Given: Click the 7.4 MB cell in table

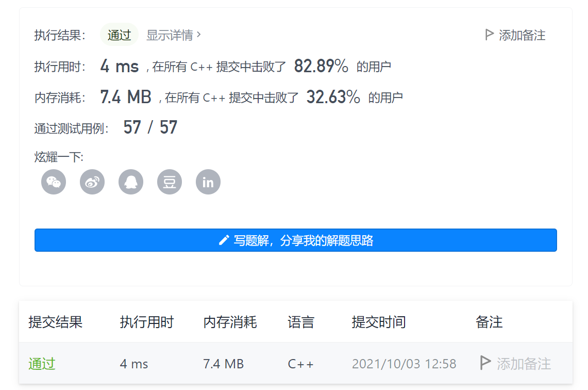Looking at the screenshot, I should [224, 364].
